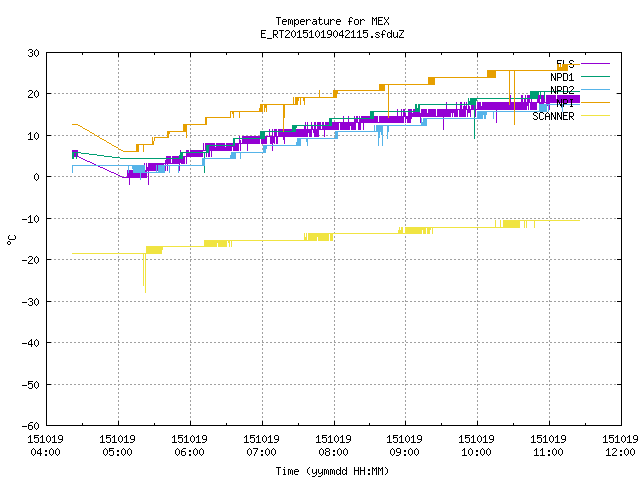Click the chart title 'Temperature for MEX'
The height and width of the screenshot is (480, 640).
(332, 21)
